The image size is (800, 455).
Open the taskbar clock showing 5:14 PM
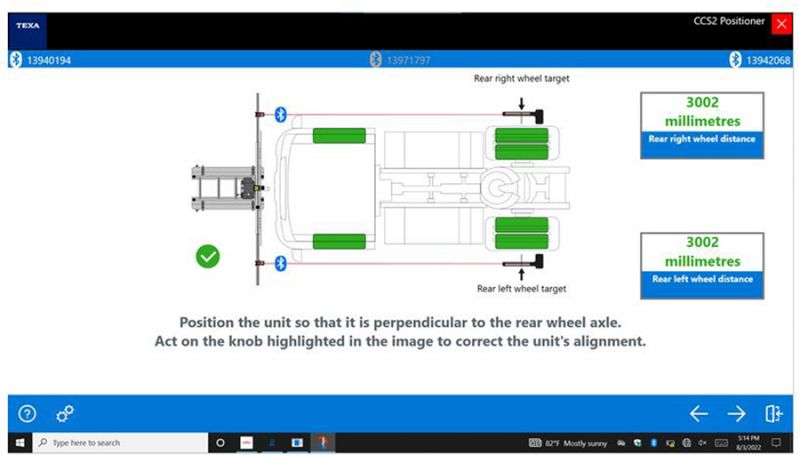tap(748, 443)
